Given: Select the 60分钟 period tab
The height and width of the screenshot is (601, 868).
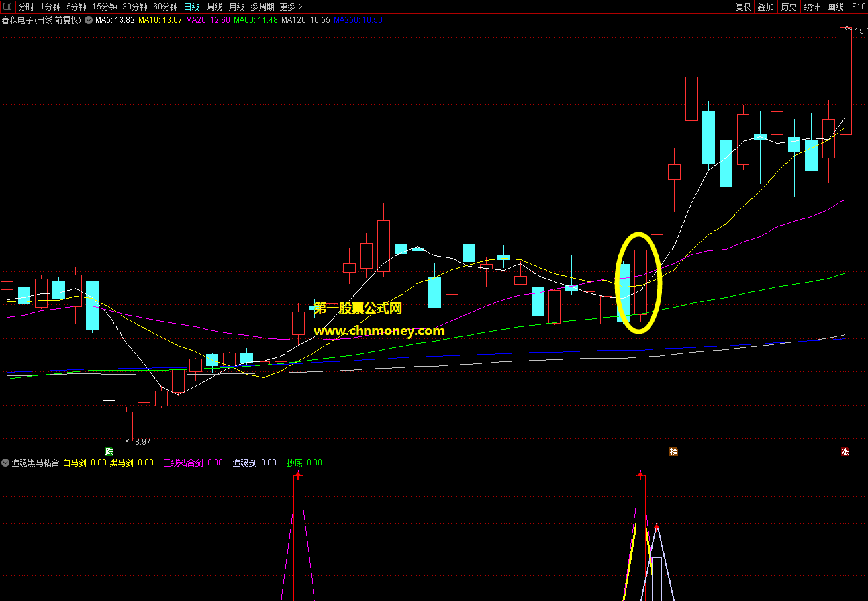Looking at the screenshot, I should (x=166, y=7).
